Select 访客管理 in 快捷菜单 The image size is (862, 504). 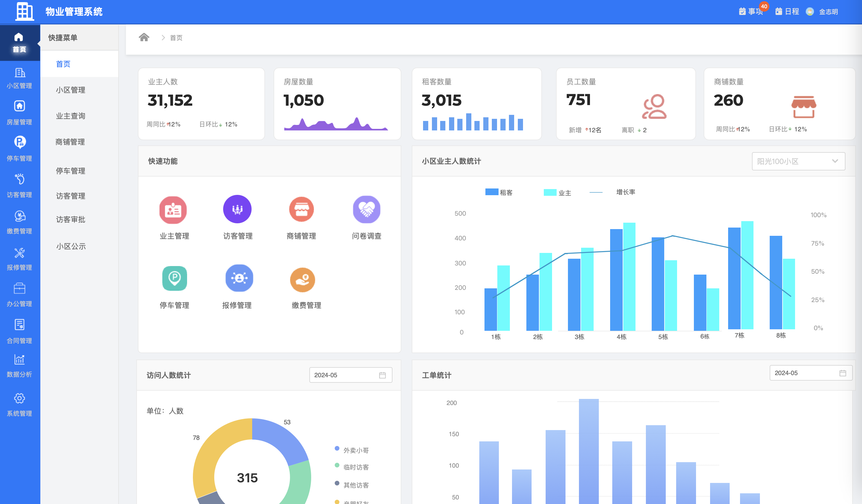coord(71,196)
